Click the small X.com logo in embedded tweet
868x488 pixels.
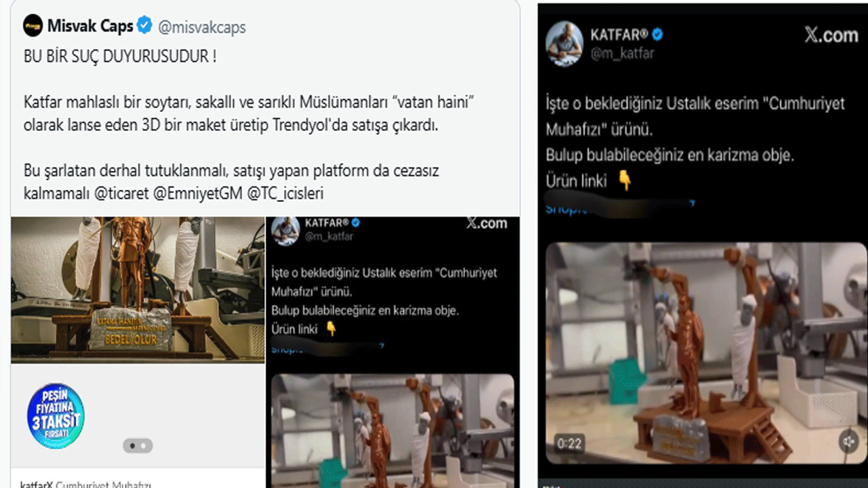click(x=487, y=224)
